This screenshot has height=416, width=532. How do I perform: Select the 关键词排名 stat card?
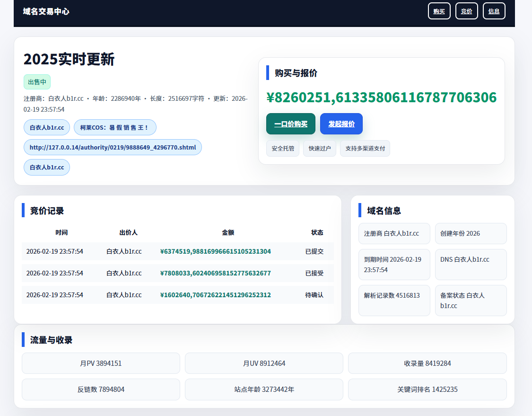(427, 389)
